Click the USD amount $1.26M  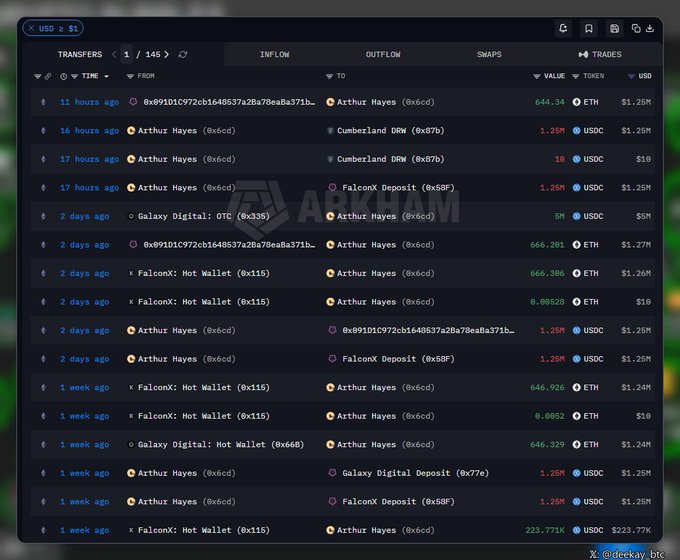point(636,273)
